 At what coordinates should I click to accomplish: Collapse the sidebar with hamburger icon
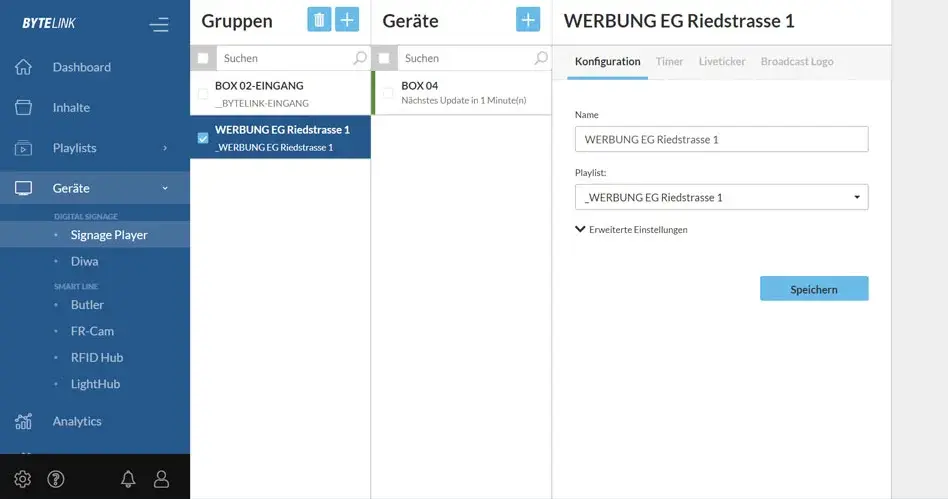point(159,24)
